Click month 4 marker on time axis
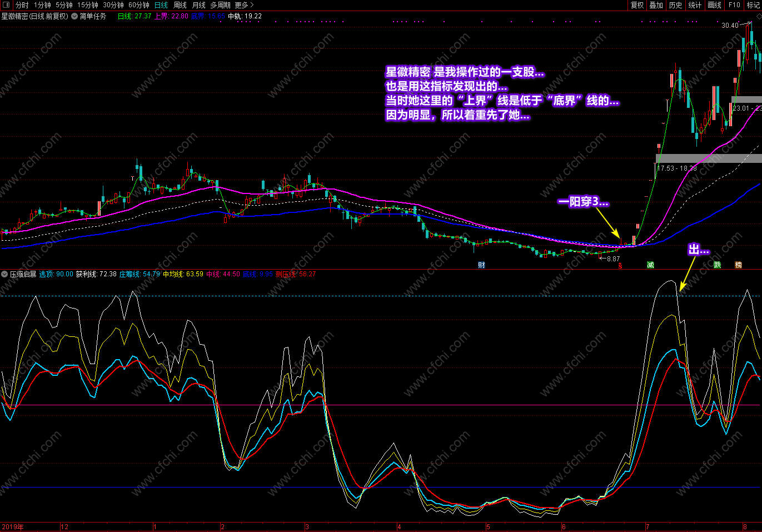This screenshot has height=532, width=762. pyautogui.click(x=399, y=527)
